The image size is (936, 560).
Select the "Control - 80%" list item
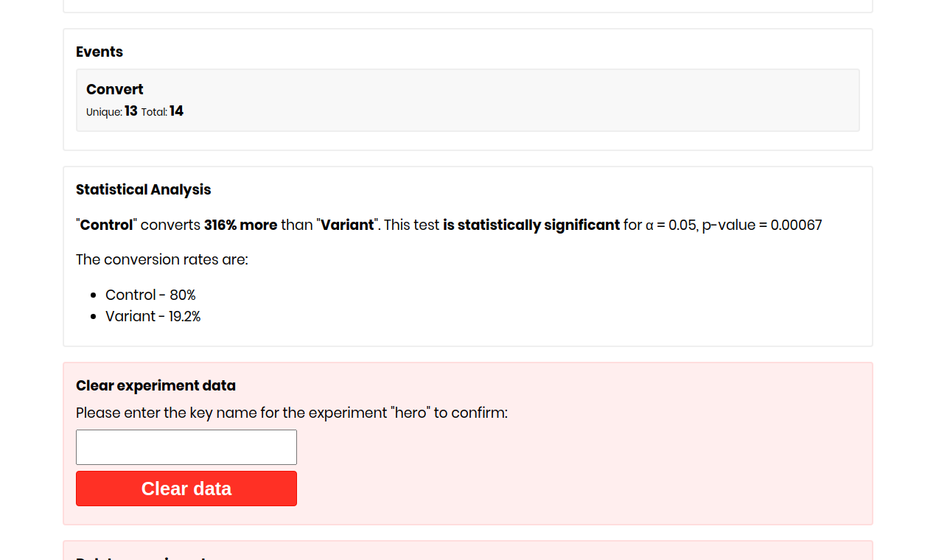pyautogui.click(x=150, y=295)
